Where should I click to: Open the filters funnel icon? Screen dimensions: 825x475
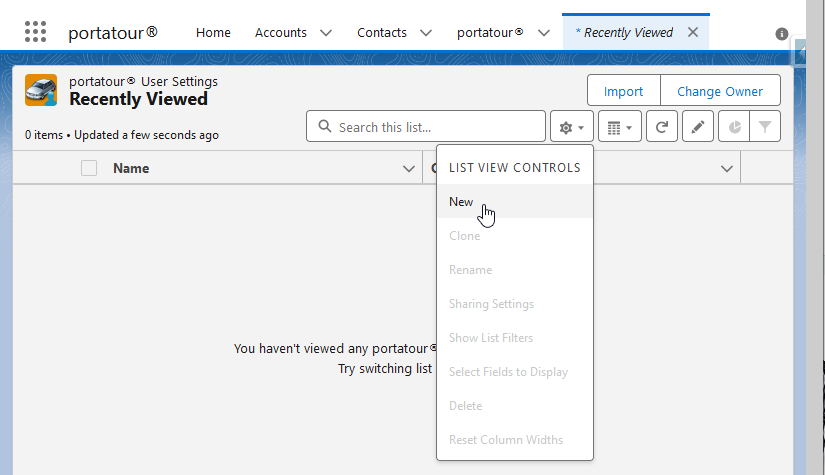coord(764,127)
